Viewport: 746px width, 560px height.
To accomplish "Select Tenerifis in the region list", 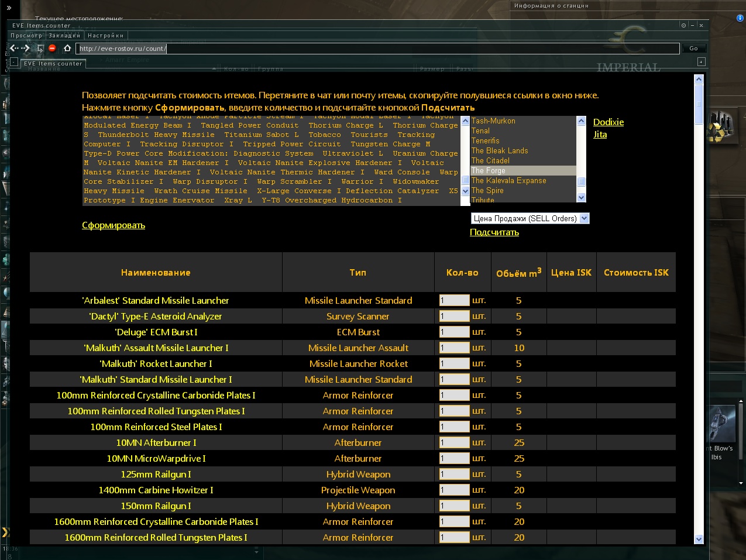I will (x=523, y=141).
